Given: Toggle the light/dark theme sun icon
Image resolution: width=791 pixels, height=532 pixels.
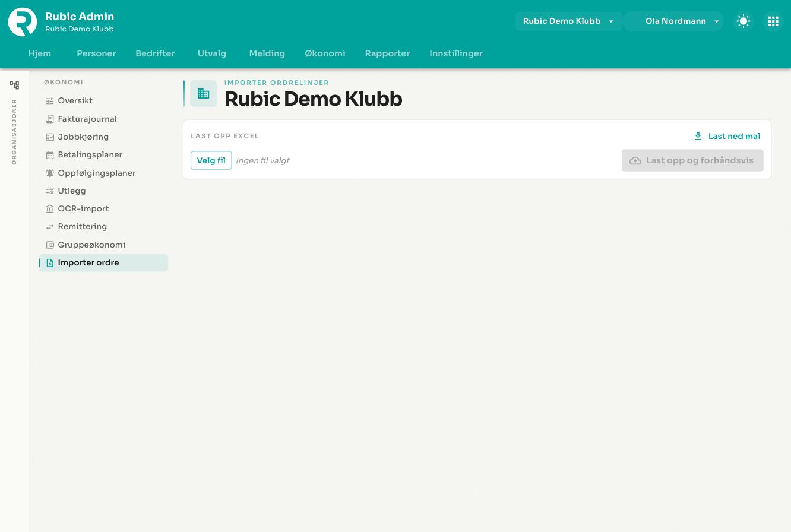Looking at the screenshot, I should pos(743,21).
